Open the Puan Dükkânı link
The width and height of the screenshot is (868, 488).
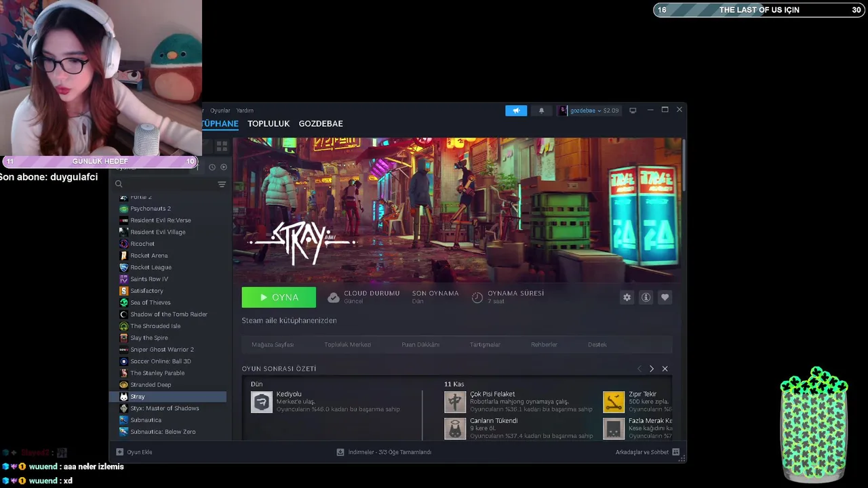(420, 344)
